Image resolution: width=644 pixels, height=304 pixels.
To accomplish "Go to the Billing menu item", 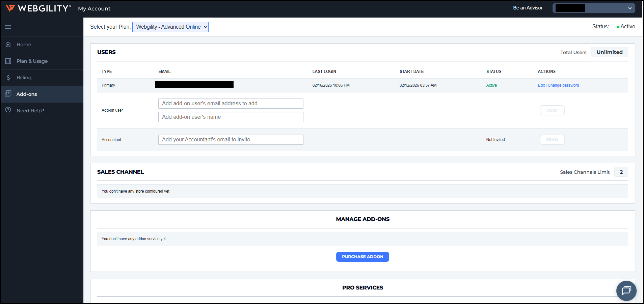I will (24, 78).
